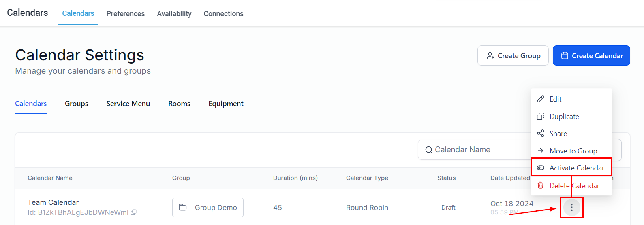Click the Delete trash icon
This screenshot has width=644, height=225.
pyautogui.click(x=541, y=185)
